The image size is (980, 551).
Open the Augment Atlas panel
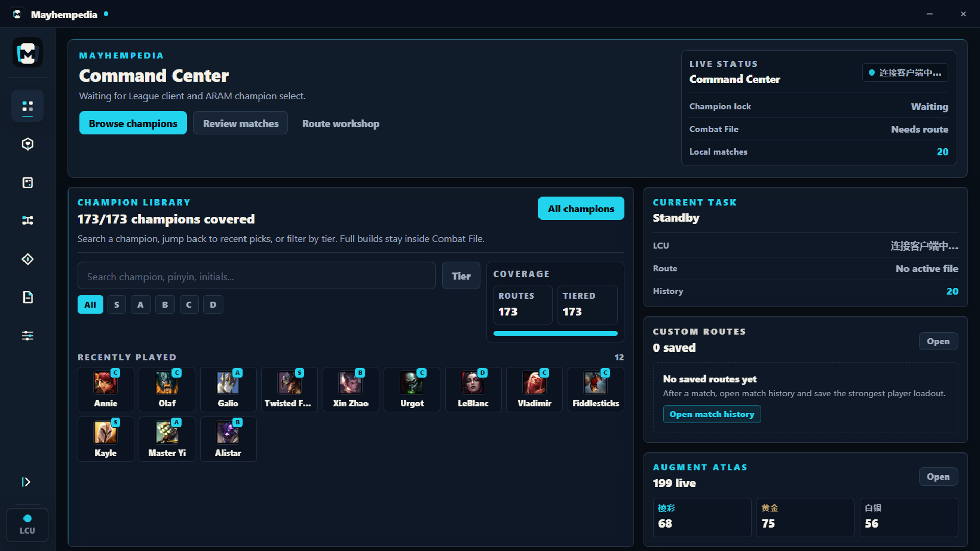tap(938, 477)
